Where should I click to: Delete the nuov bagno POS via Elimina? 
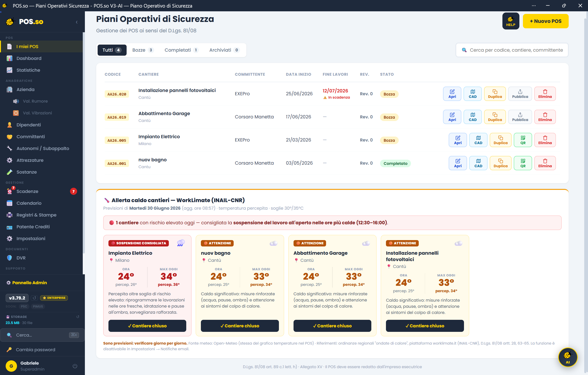coord(545,163)
